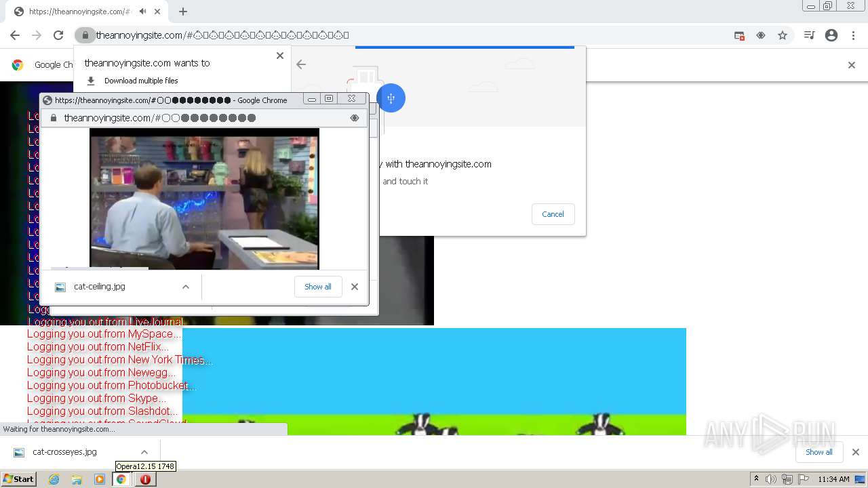Viewport: 868px width, 488px height.
Task: Click the 'Download multiple files' permission text
Action: [x=141, y=81]
